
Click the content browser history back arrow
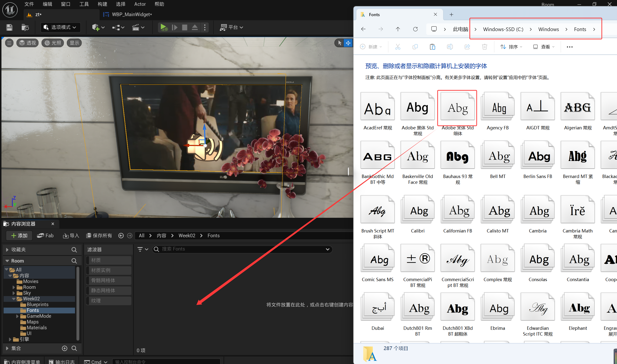pos(121,235)
